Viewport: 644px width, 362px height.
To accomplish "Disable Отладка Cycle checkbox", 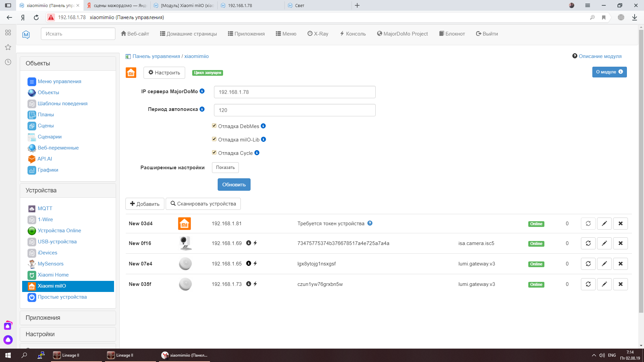I will tap(214, 153).
